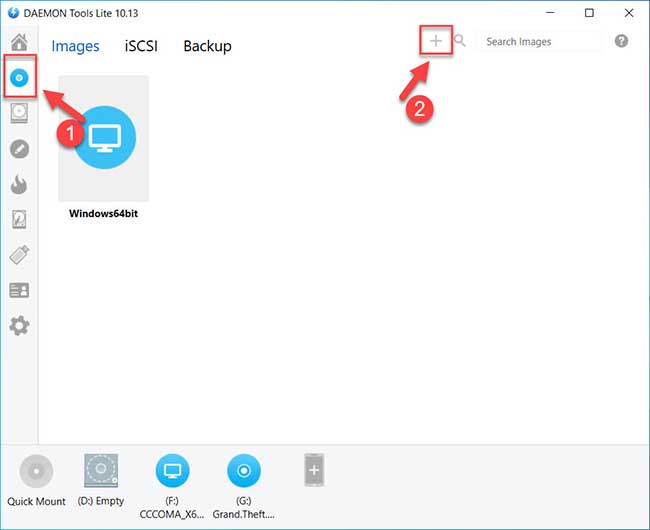Maximize the DAEMON Tools window
650x530 pixels.
coord(589,13)
